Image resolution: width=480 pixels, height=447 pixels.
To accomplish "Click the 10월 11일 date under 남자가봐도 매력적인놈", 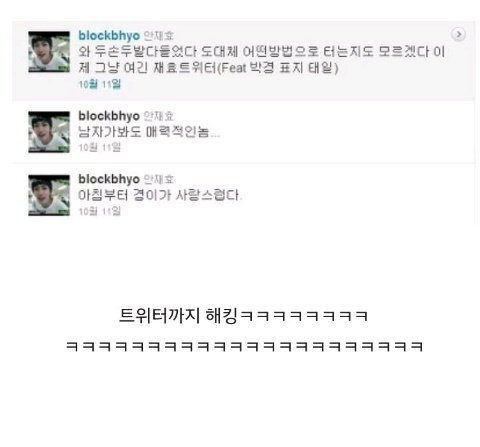I will [100, 147].
